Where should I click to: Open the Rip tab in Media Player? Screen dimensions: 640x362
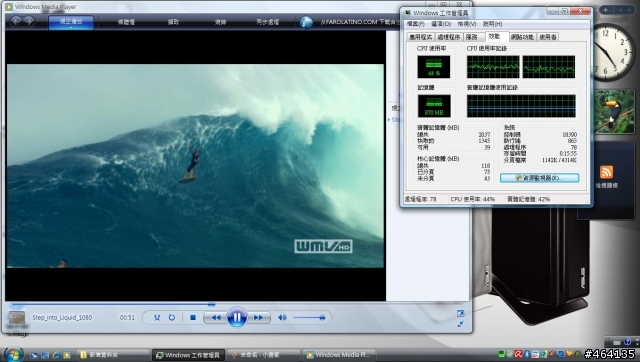click(x=173, y=22)
